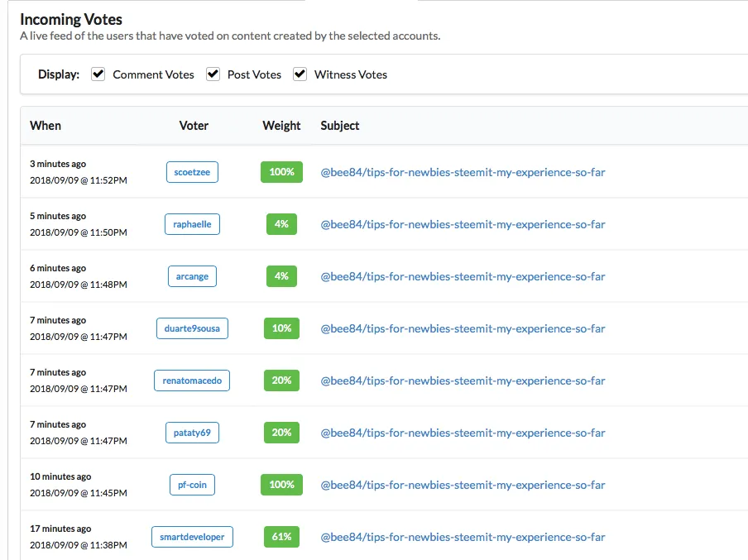The image size is (748, 560).
Task: Click the date 2018/09/09 @ 11:50PM
Action: tap(79, 232)
